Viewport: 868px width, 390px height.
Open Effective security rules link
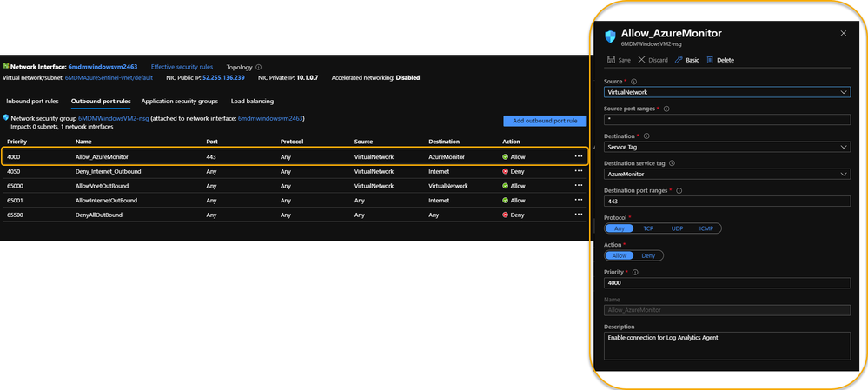coord(182,66)
